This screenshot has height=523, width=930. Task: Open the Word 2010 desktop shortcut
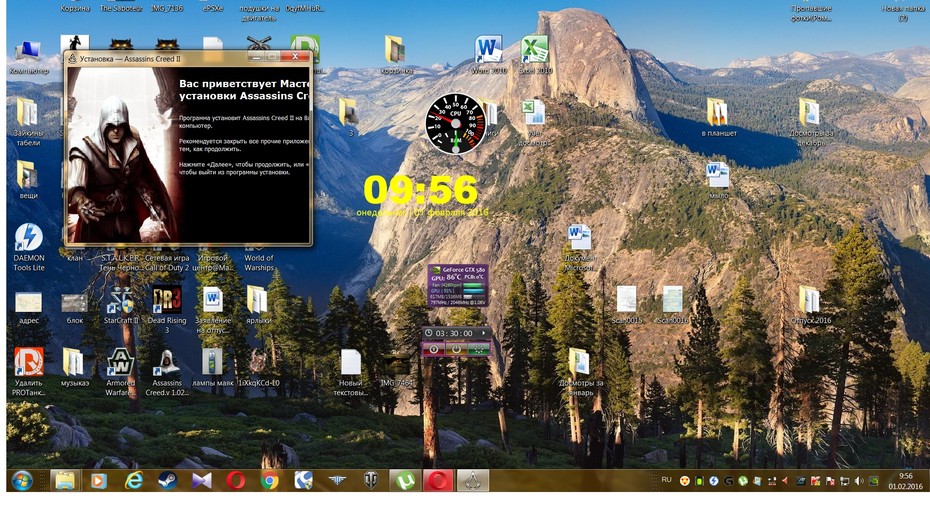pos(488,55)
